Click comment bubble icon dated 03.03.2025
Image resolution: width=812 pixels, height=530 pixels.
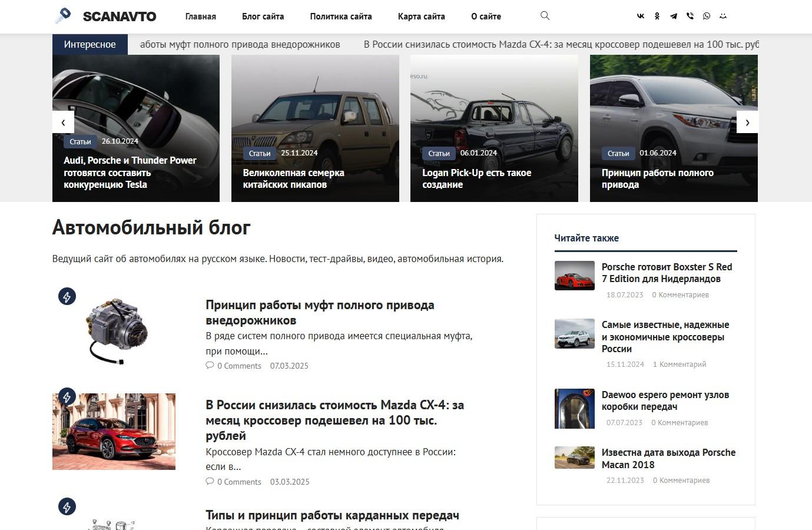point(210,482)
